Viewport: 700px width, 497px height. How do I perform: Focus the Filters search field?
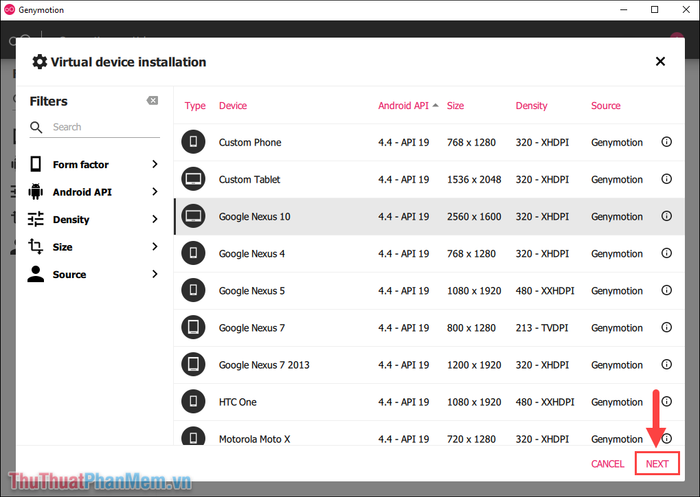[x=95, y=127]
